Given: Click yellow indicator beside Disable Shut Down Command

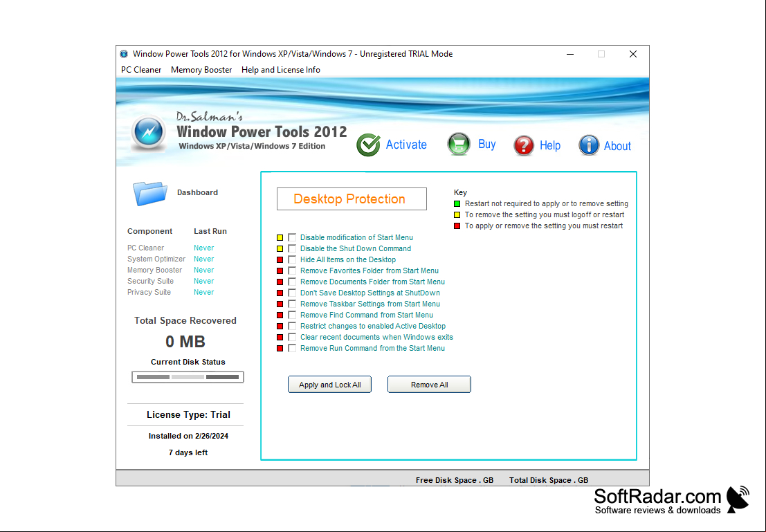Looking at the screenshot, I should pos(280,248).
